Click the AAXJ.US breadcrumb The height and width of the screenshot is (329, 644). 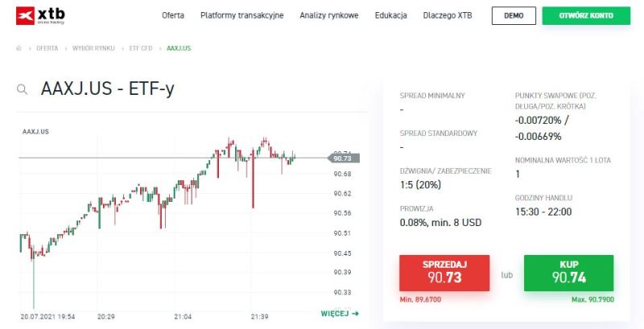tap(179, 48)
